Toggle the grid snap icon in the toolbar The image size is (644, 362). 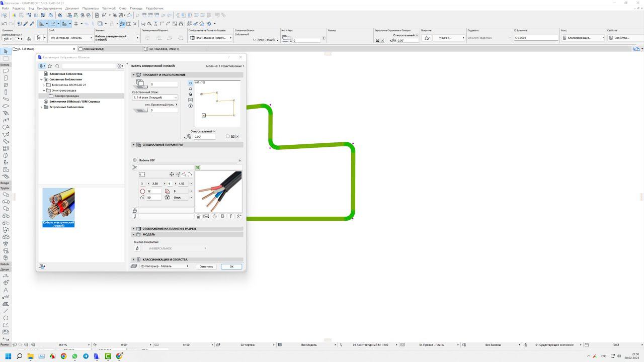pos(76,24)
